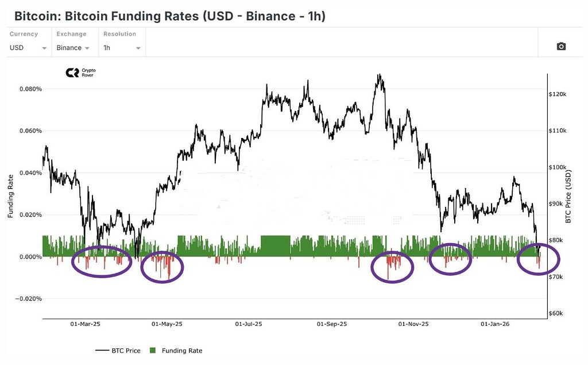588x365 pixels.
Task: Click the camera snapshot icon
Action: [561, 47]
